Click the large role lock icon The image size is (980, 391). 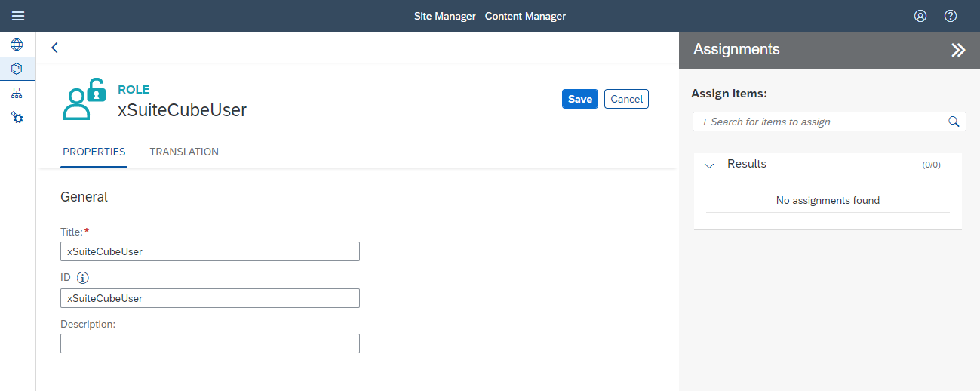pyautogui.click(x=84, y=99)
